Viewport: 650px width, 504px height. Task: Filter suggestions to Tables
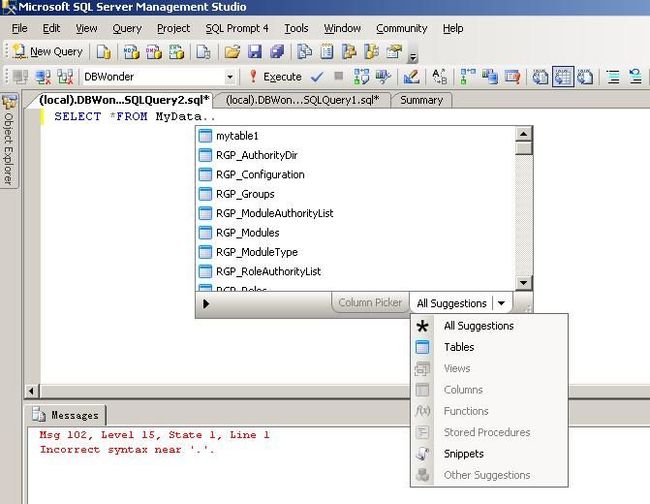(x=489, y=347)
